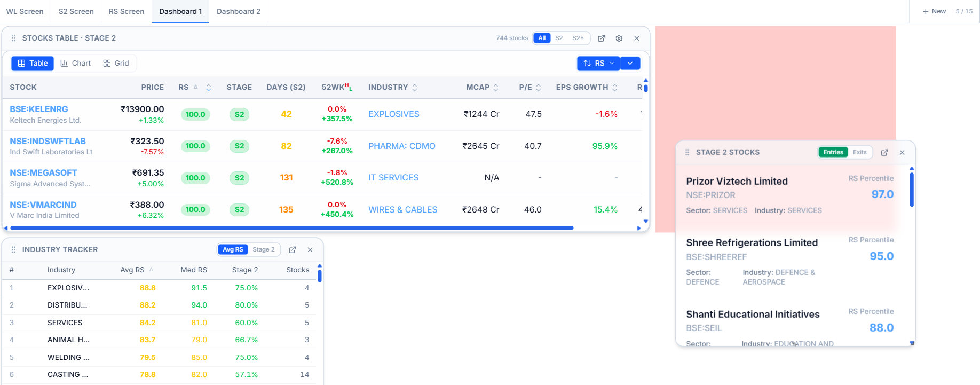Open NSE:INDSWFTLAB stock link

[x=48, y=142]
